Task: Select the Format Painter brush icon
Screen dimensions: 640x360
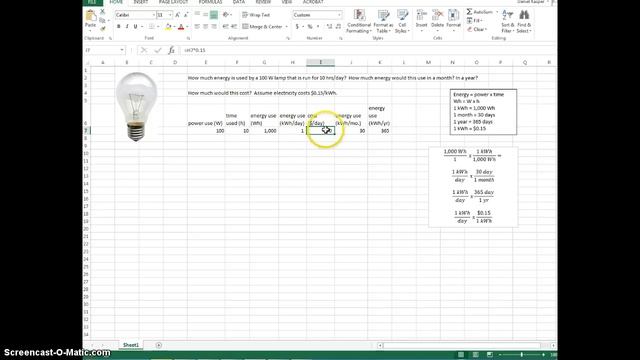Action: pos(102,28)
